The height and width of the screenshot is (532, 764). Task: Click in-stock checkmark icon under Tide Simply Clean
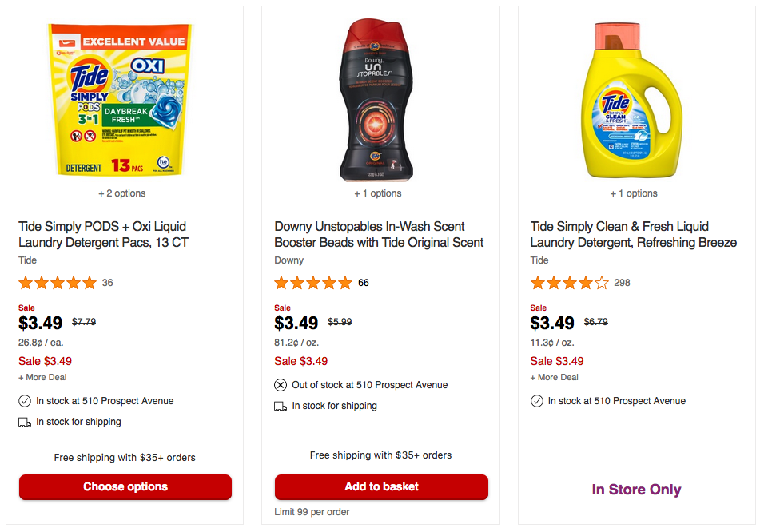click(537, 401)
